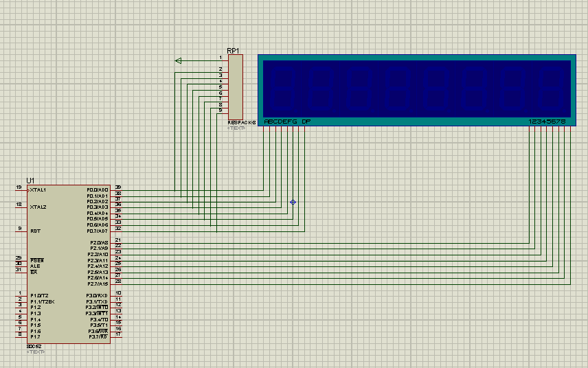
Task: Click the P0.6/AD6 pin label
Action: pos(97,225)
